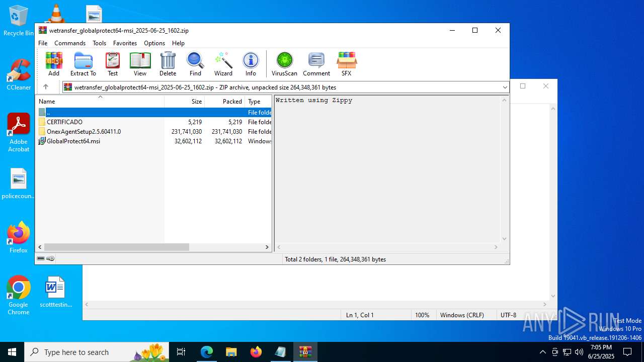The height and width of the screenshot is (362, 644).
Task: Open the notification center icon
Action: [x=627, y=352]
